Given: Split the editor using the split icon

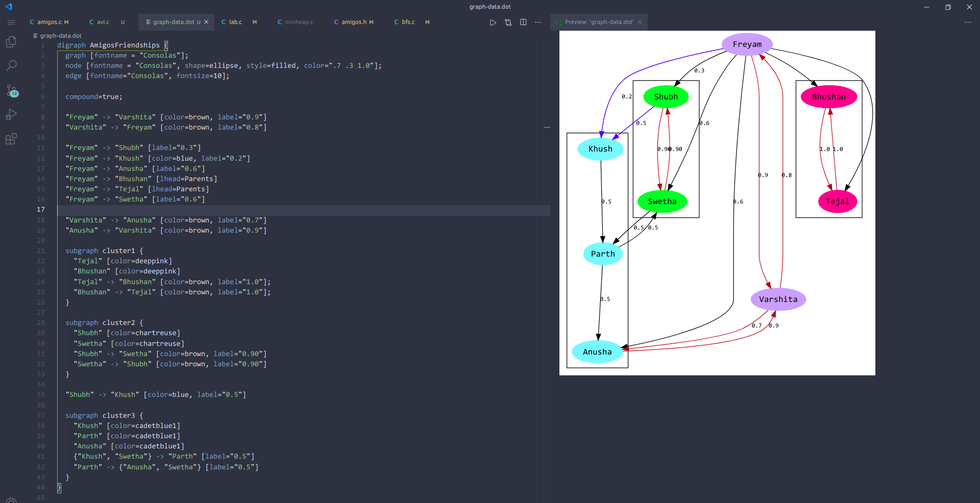Looking at the screenshot, I should 524,22.
